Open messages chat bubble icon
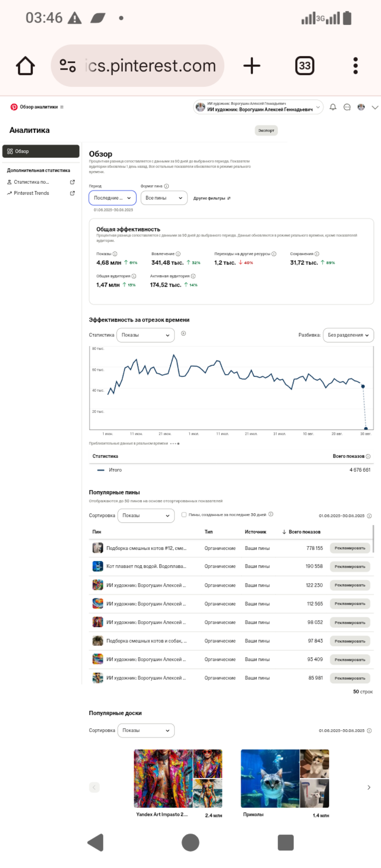The image size is (381, 868). pos(347,107)
